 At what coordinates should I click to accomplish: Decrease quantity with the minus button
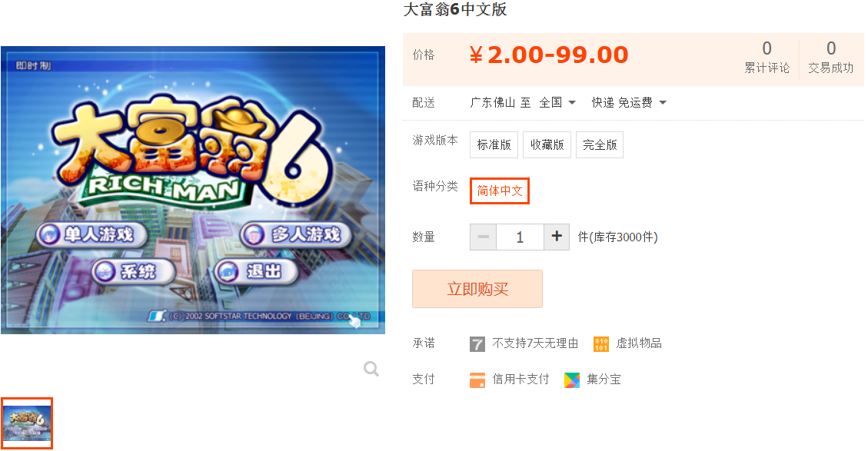point(484,237)
